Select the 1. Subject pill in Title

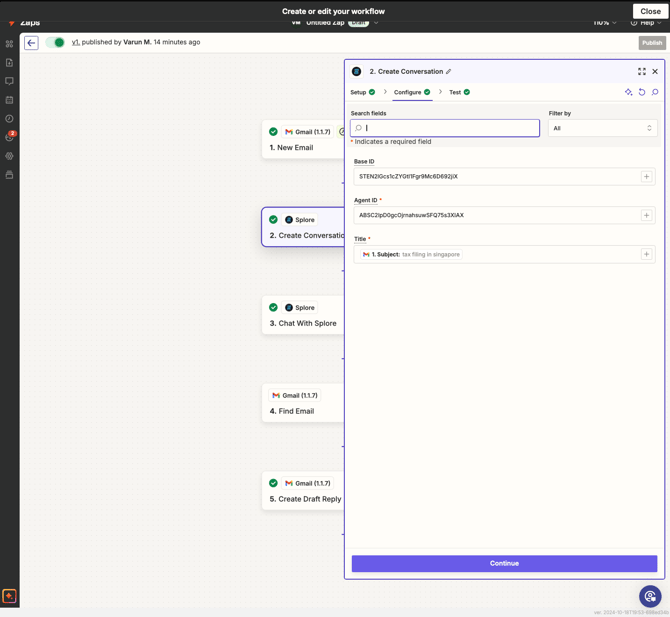(x=411, y=255)
